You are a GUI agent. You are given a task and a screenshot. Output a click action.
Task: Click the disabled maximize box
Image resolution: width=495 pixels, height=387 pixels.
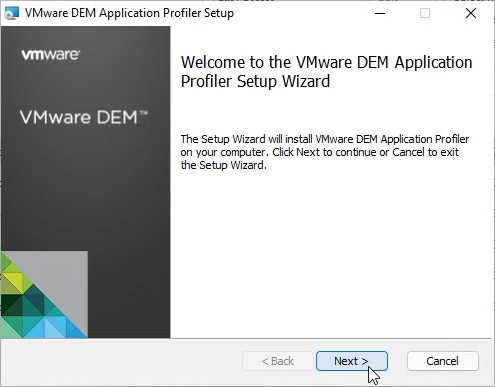(425, 13)
